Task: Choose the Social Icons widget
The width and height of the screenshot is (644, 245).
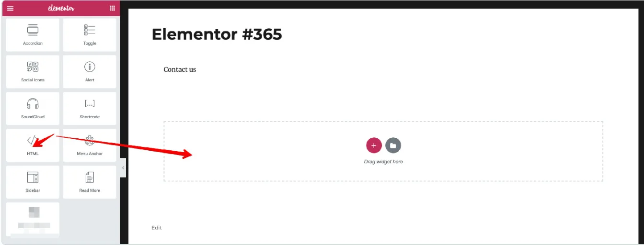Action: pos(33,72)
